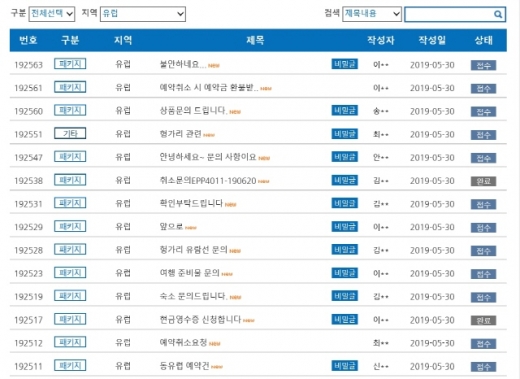Click the 상태 column header
Screen dimensions: 520x379
pyautogui.click(x=483, y=40)
